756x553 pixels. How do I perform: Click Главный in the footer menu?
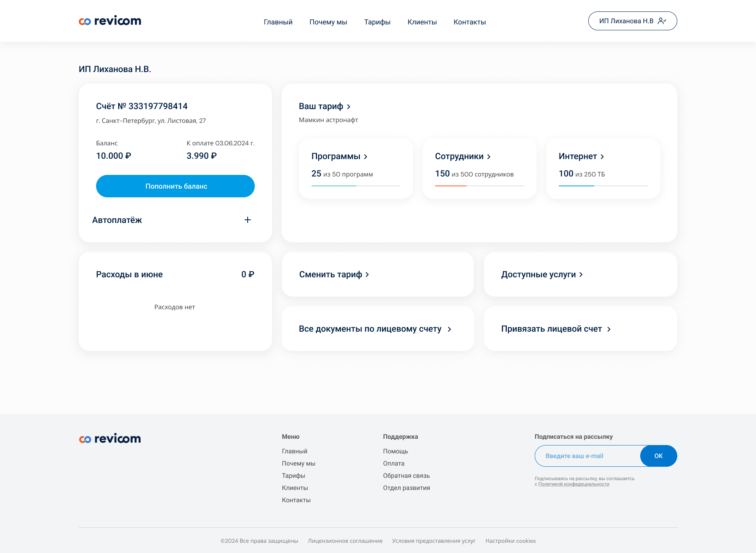click(295, 451)
